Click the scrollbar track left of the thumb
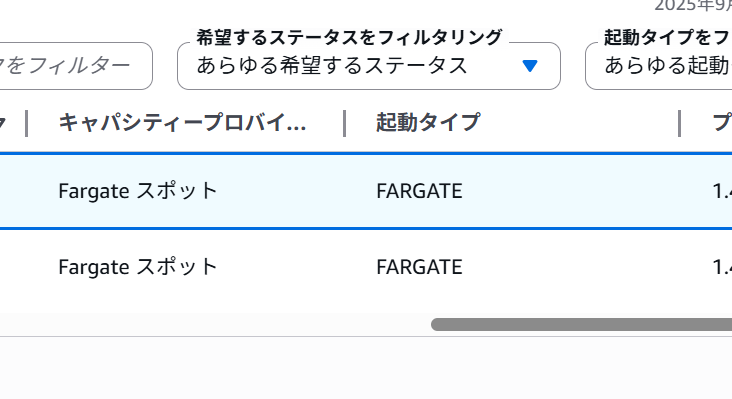 pos(215,325)
